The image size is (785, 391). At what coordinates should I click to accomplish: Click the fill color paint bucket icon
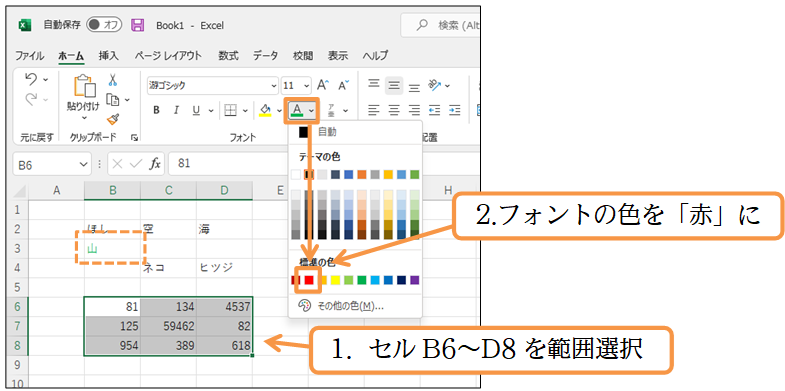[265, 110]
